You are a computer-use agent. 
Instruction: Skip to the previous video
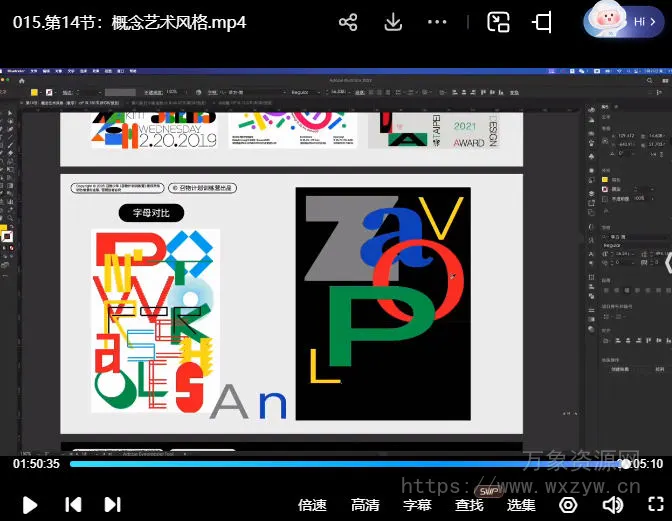pos(73,505)
